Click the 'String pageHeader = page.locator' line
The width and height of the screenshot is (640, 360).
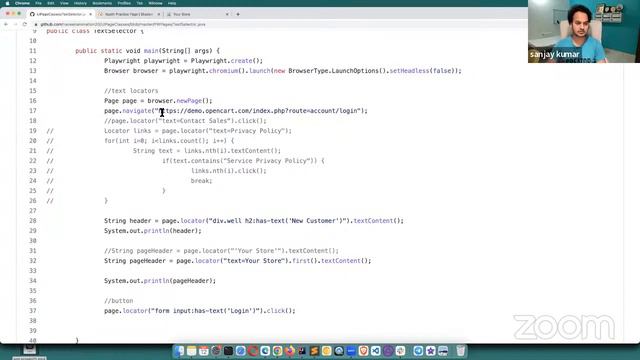[238, 261]
